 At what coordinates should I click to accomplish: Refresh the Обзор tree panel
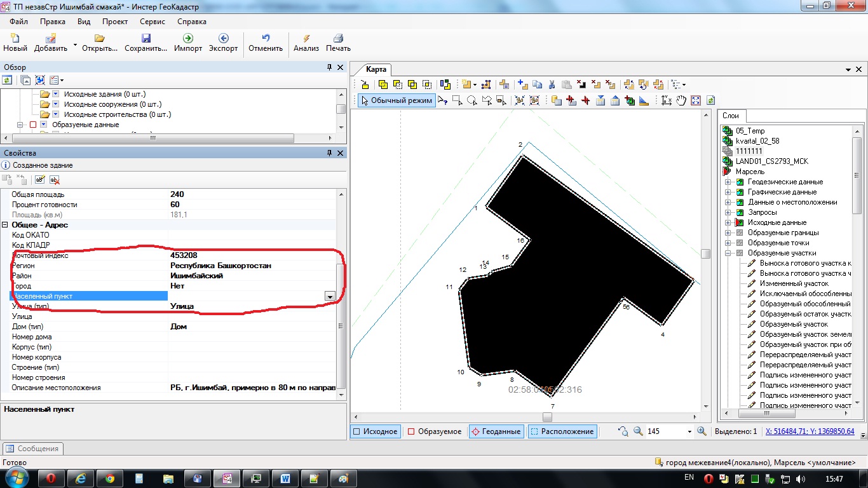click(7, 80)
